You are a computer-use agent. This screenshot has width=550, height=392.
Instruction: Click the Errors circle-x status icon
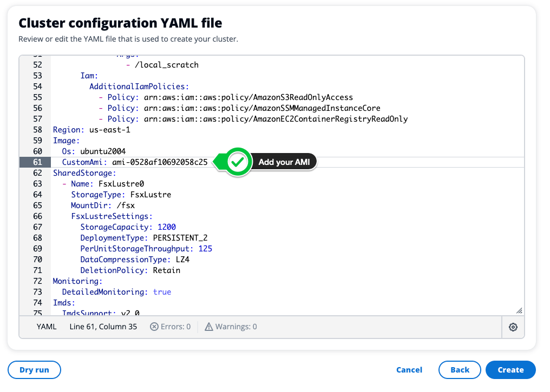coord(154,327)
